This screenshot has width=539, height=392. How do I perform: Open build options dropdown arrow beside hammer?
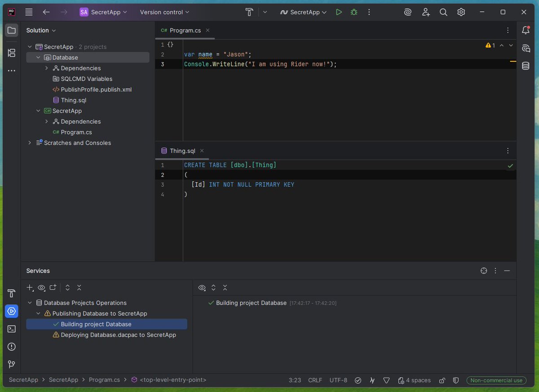point(265,12)
